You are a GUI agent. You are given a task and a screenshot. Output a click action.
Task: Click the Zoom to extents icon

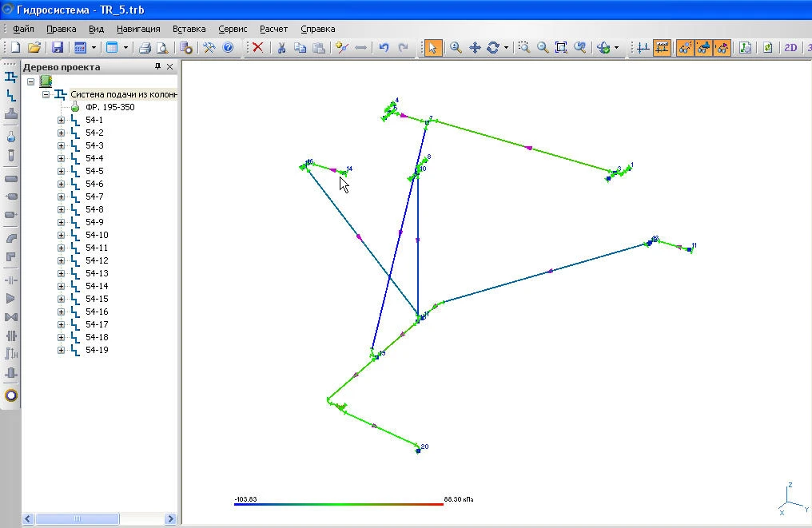(561, 48)
